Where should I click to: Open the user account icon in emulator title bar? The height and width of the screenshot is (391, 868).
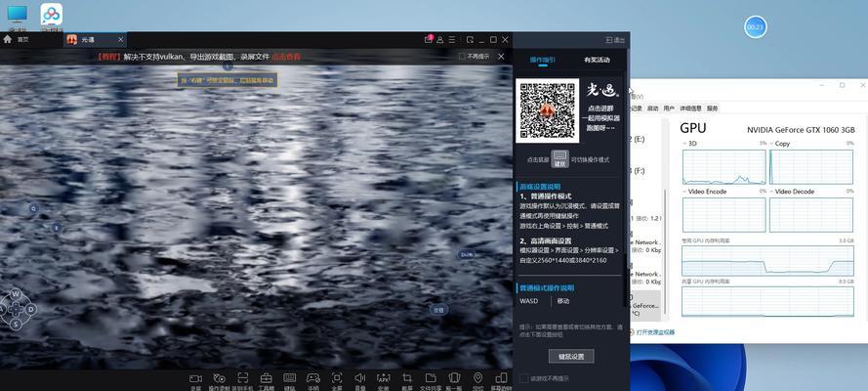pos(440,40)
